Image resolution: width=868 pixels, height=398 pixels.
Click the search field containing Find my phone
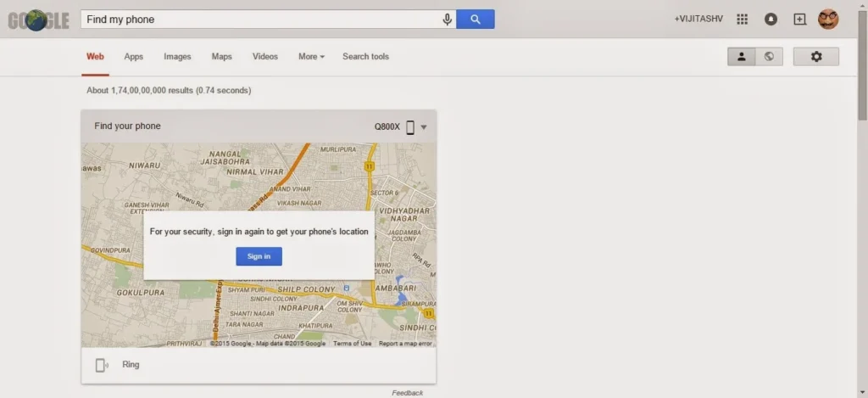[269, 20]
